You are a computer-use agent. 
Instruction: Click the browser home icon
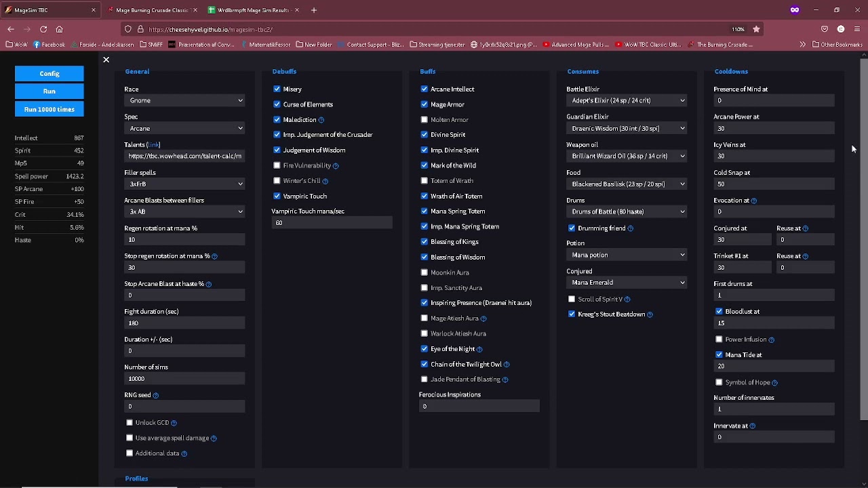(x=60, y=29)
